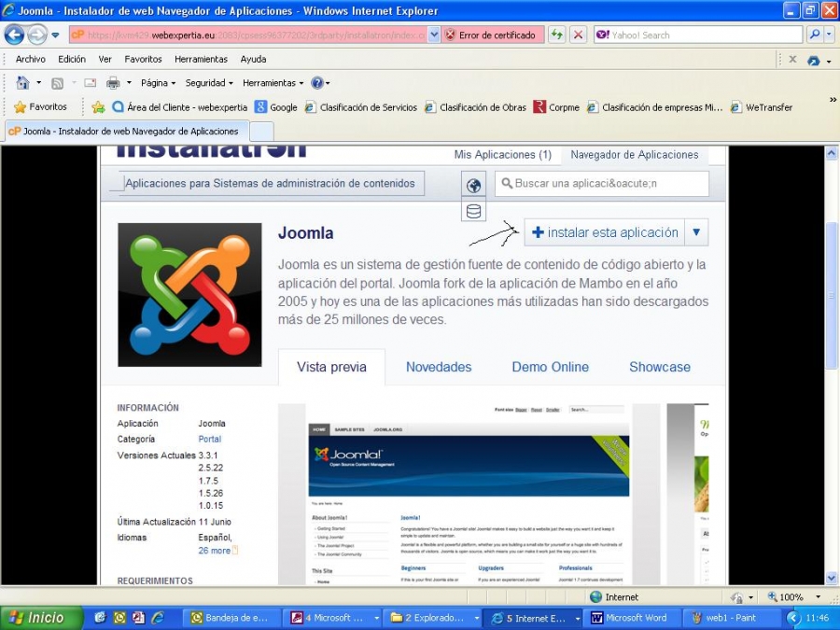Expand the install button dropdown arrow
Viewport: 840px width, 630px height.
696,232
